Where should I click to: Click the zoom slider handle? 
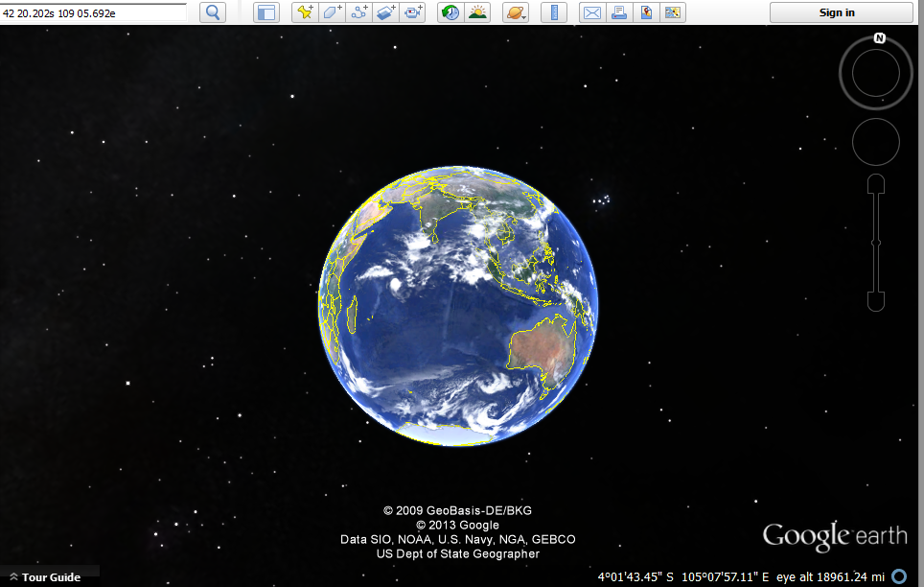click(x=875, y=244)
